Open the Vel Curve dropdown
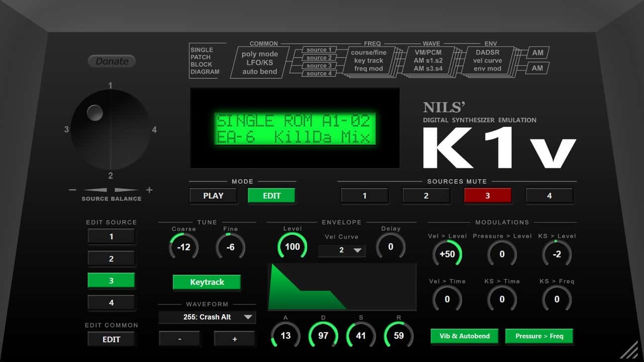This screenshot has width=644, height=362. pyautogui.click(x=342, y=251)
